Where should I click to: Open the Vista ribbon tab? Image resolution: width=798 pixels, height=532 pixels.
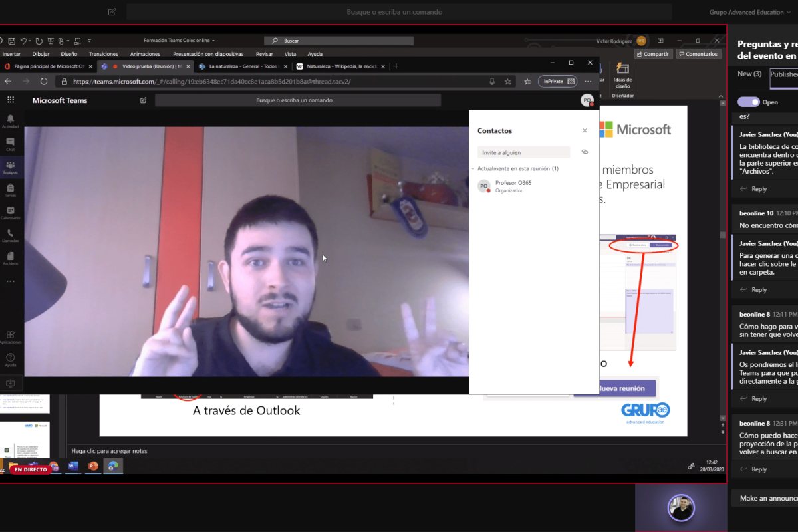click(x=291, y=54)
